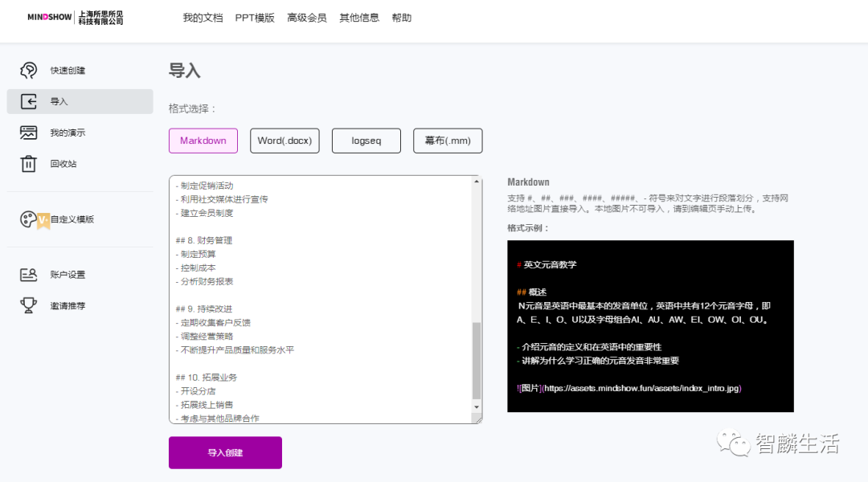
Task: Select Word(.docx) format option
Action: 285,141
